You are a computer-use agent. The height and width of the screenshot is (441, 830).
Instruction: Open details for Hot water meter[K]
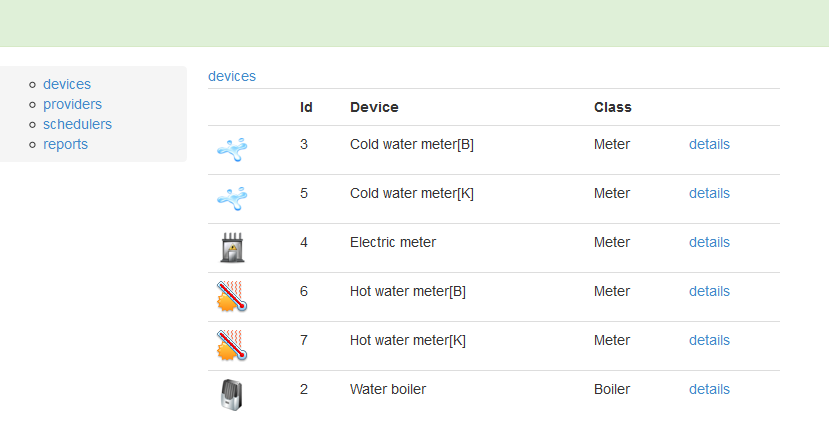click(x=709, y=340)
